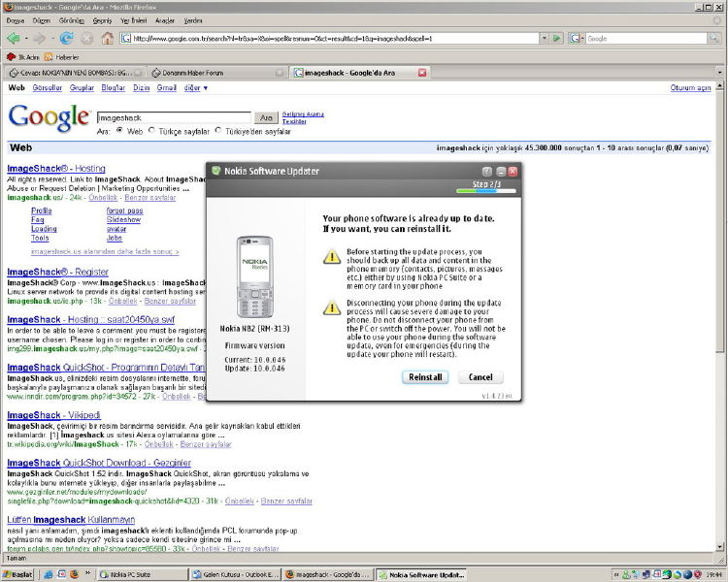Click the Google Ara search button

point(266,118)
